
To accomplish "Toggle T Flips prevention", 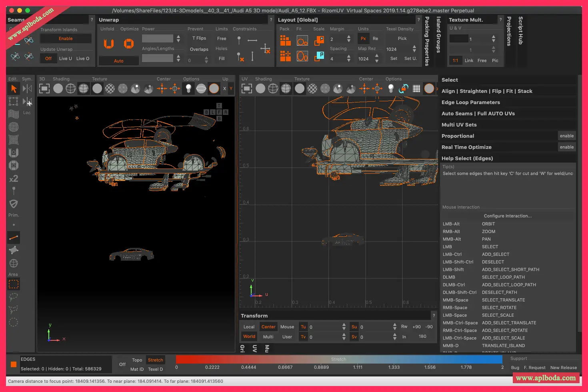I will point(199,38).
